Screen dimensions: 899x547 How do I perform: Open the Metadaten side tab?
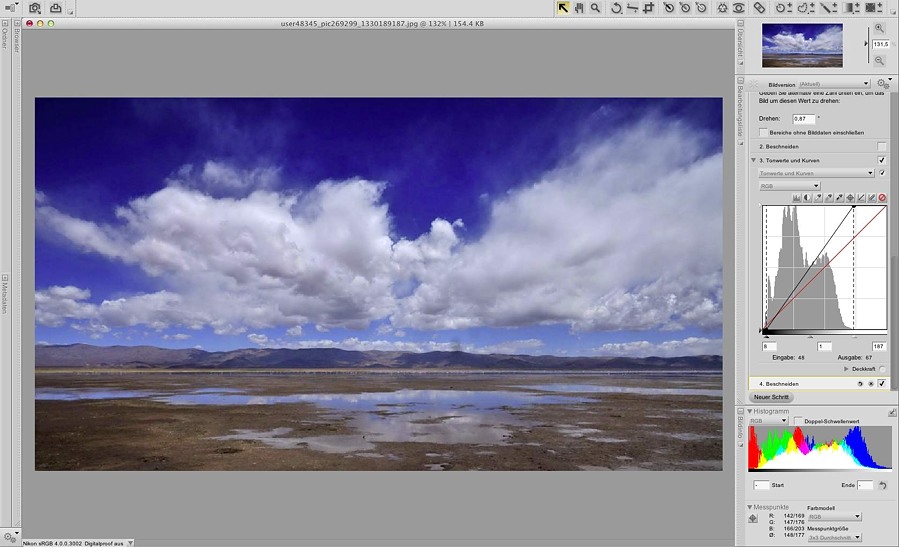pos(5,294)
